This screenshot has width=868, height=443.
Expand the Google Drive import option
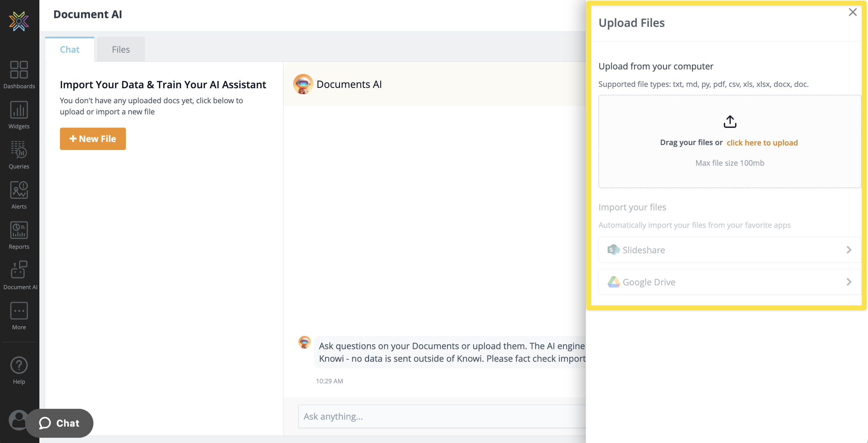(x=729, y=282)
